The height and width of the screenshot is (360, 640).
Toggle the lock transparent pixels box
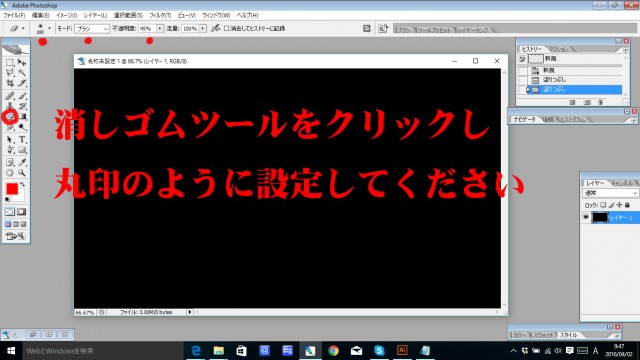(x=603, y=205)
